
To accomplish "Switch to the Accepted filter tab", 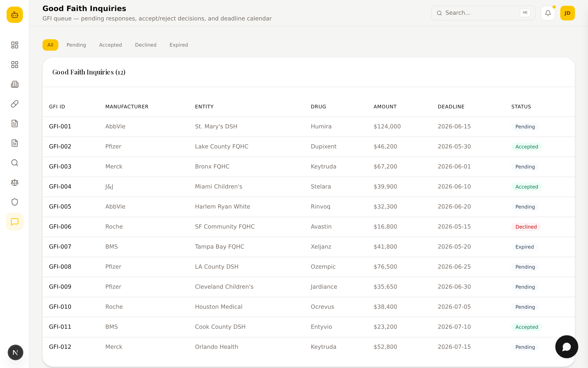I will point(110,45).
